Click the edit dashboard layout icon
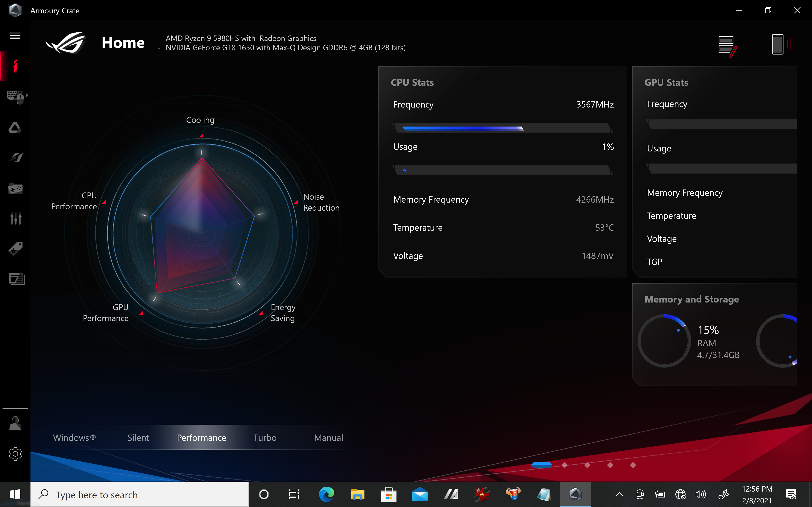This screenshot has height=507, width=812. (727, 46)
